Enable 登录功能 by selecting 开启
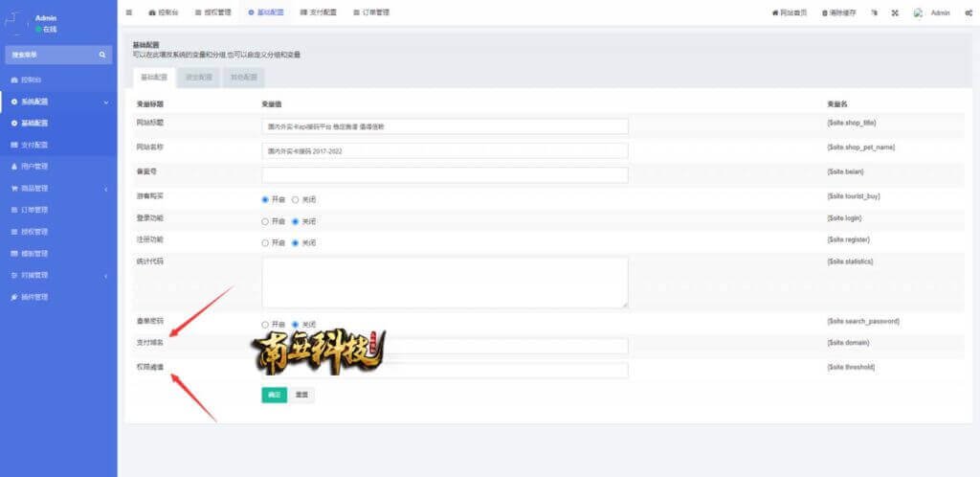 (266, 221)
